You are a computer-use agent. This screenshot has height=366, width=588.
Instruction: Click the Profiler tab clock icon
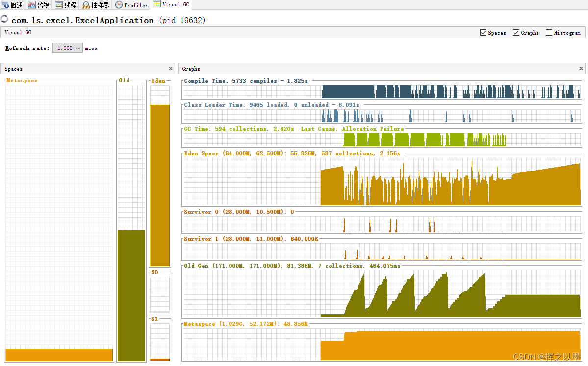119,5
